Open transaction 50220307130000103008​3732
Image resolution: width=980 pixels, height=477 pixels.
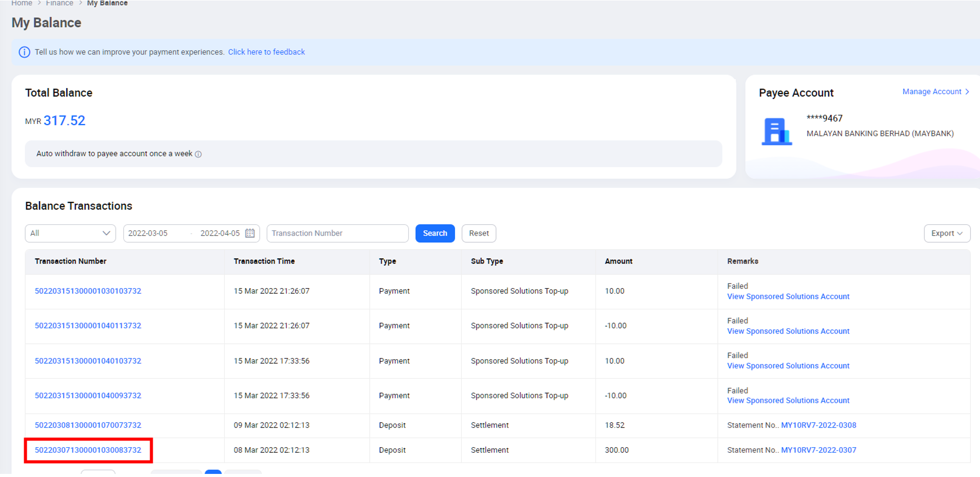pyautogui.click(x=88, y=450)
